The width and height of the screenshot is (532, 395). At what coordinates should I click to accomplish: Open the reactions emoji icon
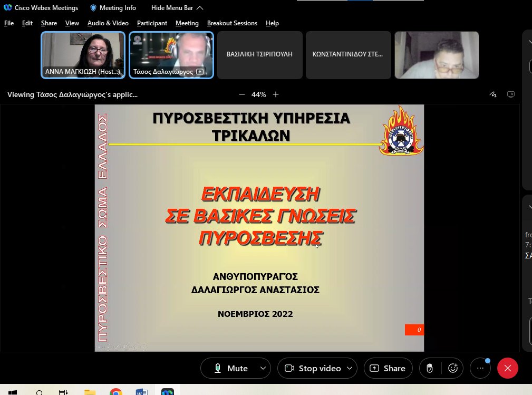click(x=452, y=369)
